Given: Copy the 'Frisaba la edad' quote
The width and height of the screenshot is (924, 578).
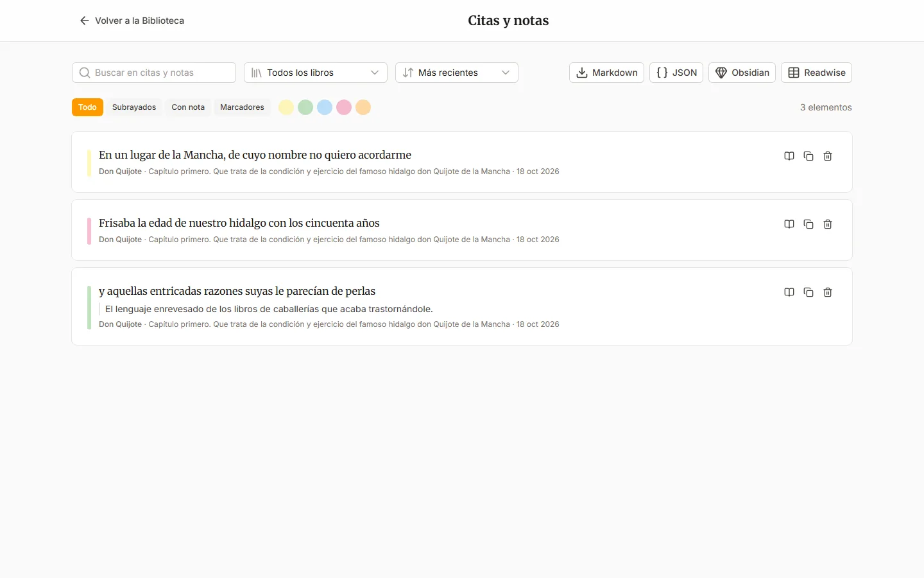Looking at the screenshot, I should (x=809, y=224).
